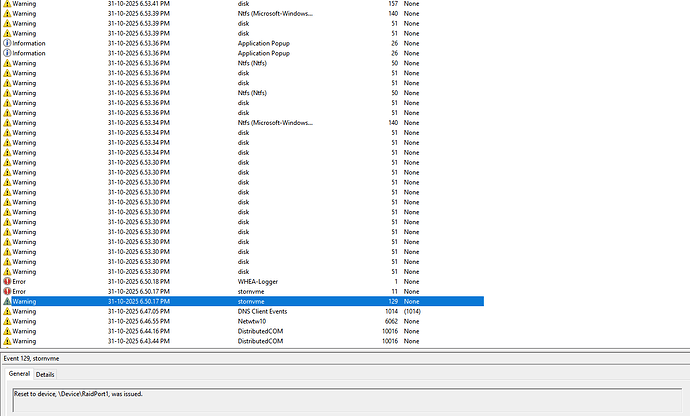Click the error icon on stornvme event 11
Viewport: 690px width, 416px height.
click(7, 291)
